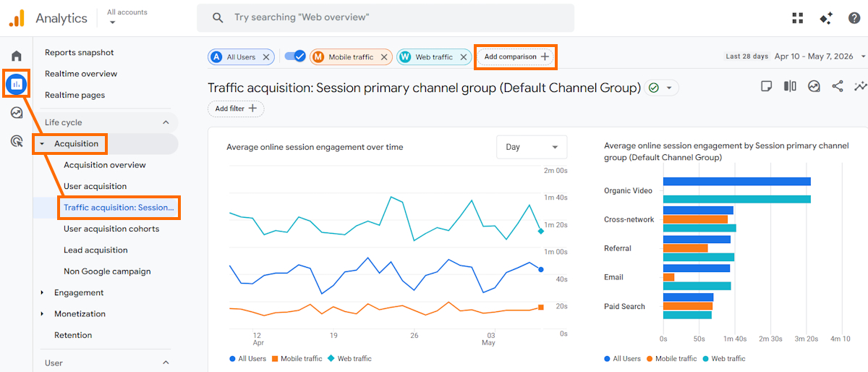Click the search magnifier icon

pos(218,18)
